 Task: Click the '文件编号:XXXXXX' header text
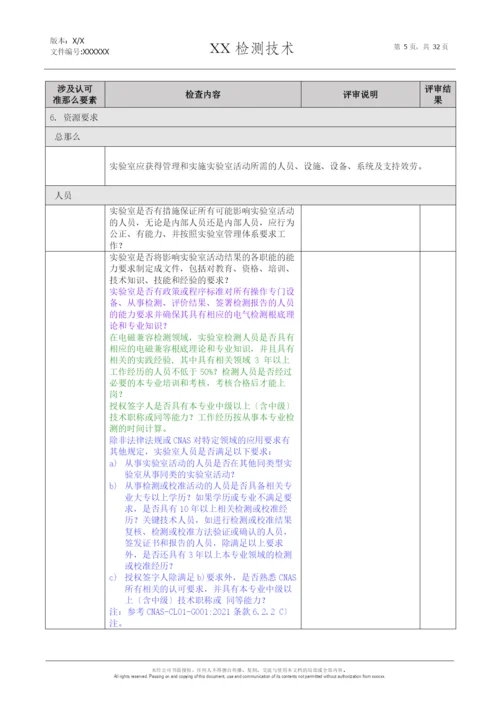pyautogui.click(x=80, y=52)
